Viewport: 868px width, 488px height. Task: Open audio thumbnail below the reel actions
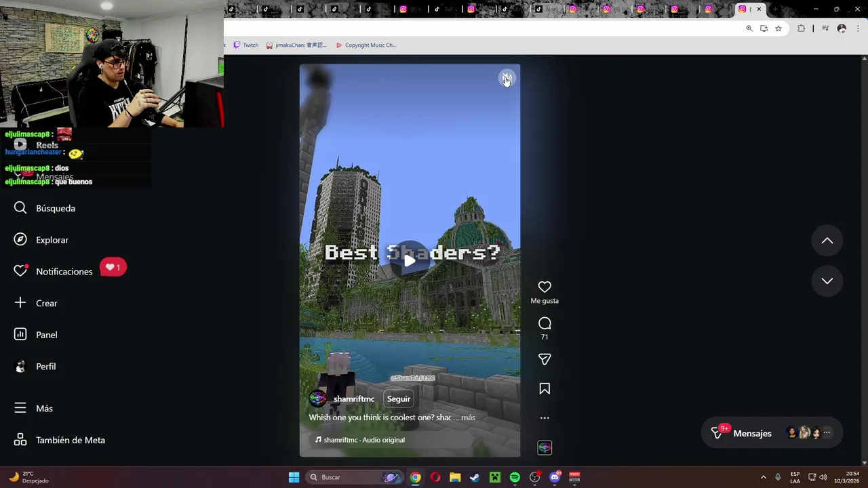(545, 448)
